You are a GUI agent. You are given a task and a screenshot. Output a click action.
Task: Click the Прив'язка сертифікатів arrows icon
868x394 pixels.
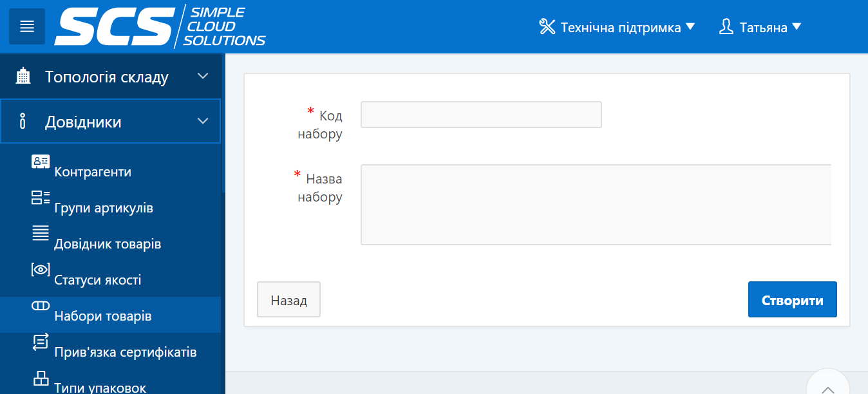point(41,341)
